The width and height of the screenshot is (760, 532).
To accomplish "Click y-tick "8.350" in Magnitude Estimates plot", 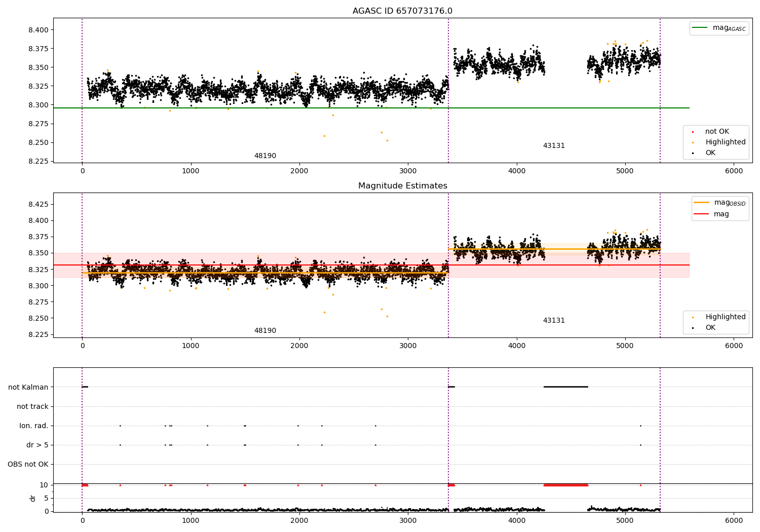I will [39, 253].
